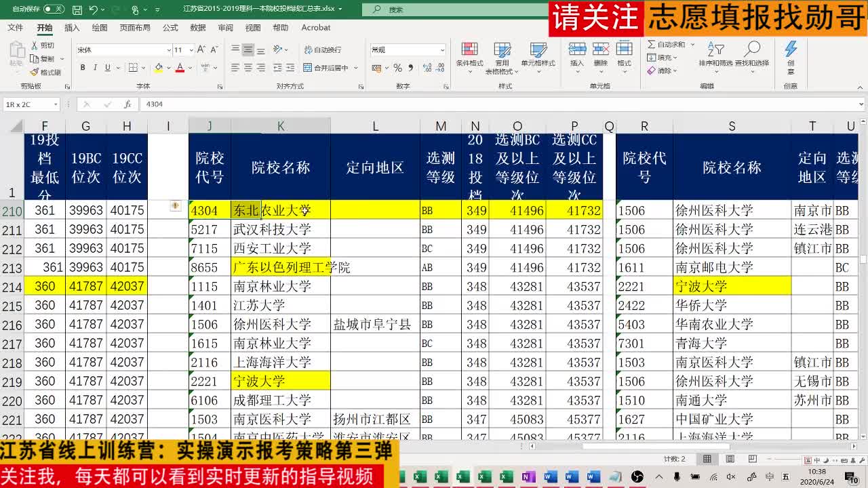The image size is (868, 488).
Task: Switch to the 插入 ribbon tab
Action: [72, 28]
